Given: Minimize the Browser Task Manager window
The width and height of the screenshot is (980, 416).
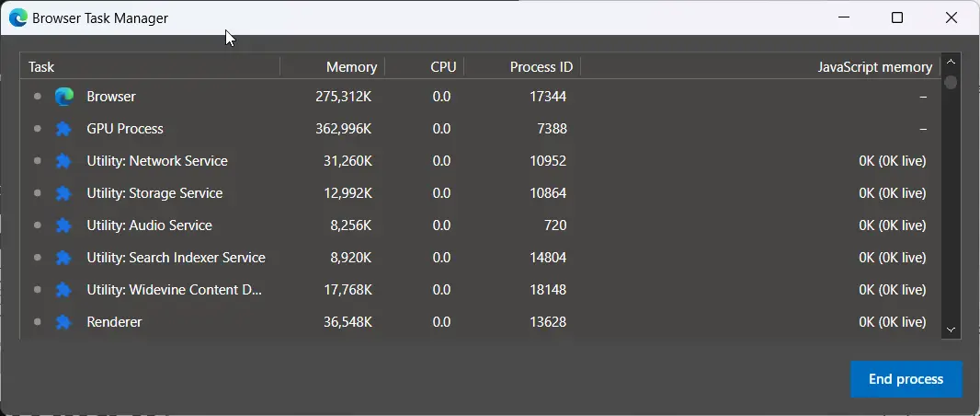Looking at the screenshot, I should pyautogui.click(x=843, y=18).
